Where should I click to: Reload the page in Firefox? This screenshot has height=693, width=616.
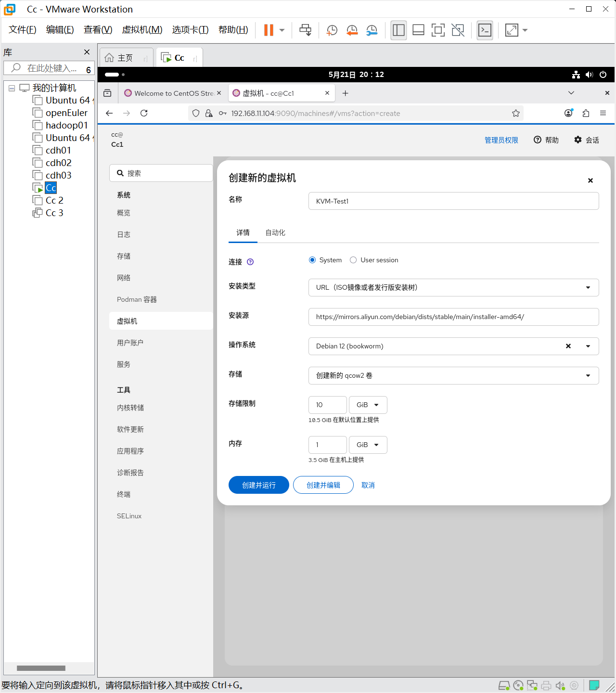click(144, 113)
